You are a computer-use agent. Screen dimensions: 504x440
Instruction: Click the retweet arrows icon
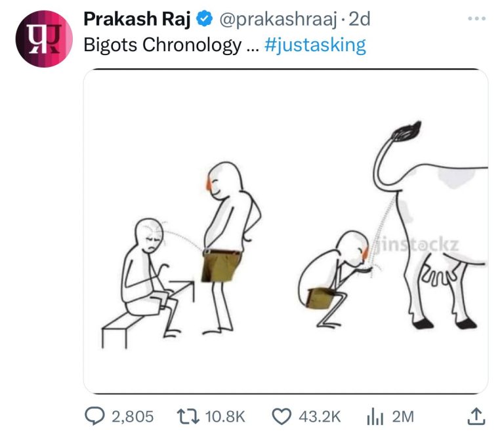(x=188, y=416)
